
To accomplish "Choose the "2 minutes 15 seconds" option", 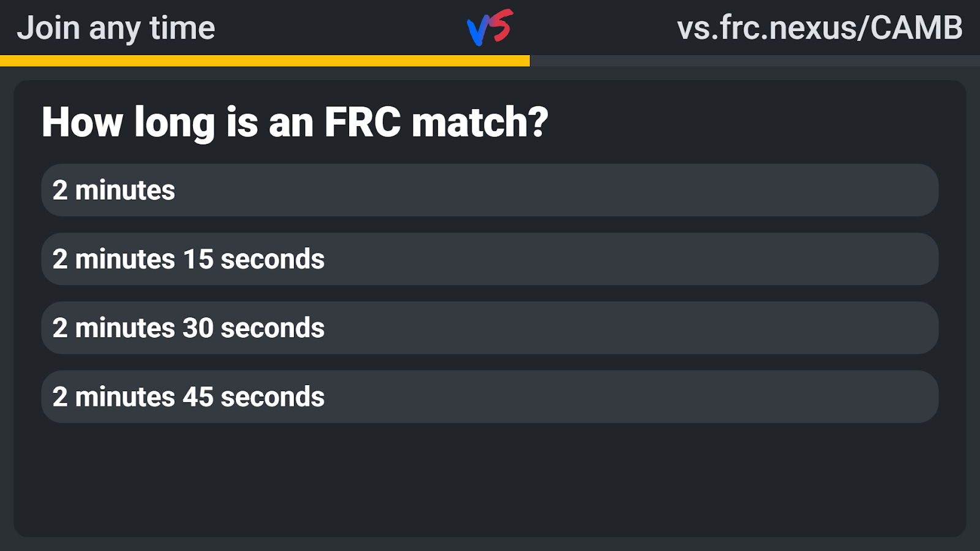I will pyautogui.click(x=489, y=259).
